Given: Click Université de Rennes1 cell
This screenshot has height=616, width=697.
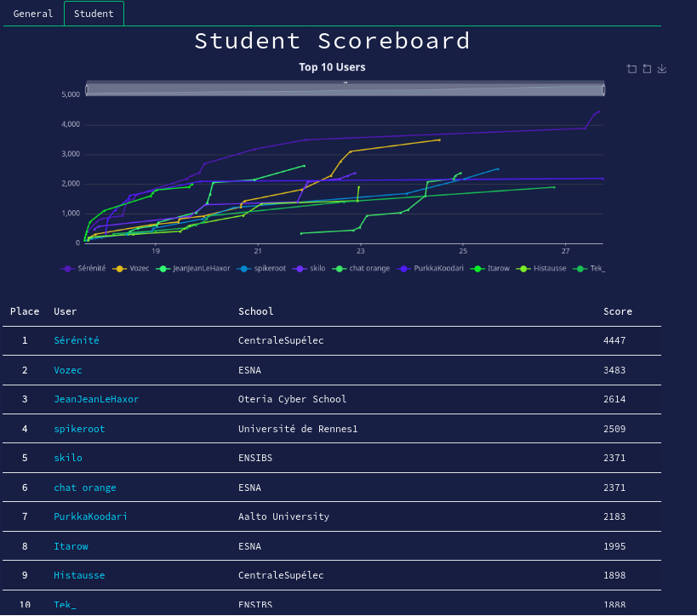Looking at the screenshot, I should [298, 429].
